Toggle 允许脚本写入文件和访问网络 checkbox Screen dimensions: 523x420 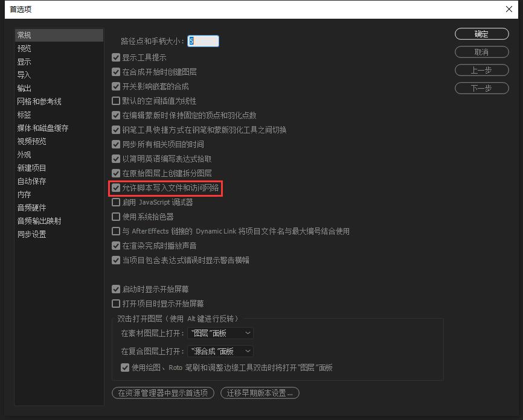coord(116,188)
